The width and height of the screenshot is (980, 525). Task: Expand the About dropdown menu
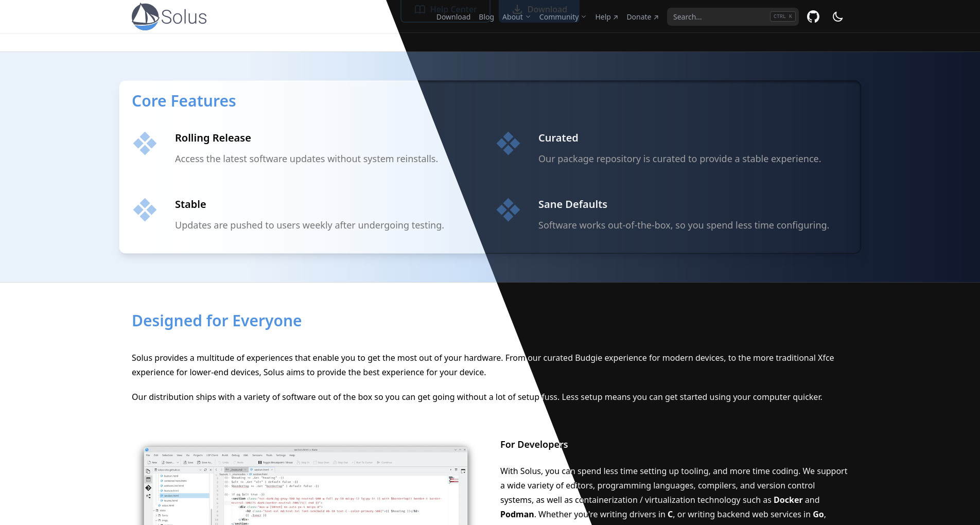(516, 17)
